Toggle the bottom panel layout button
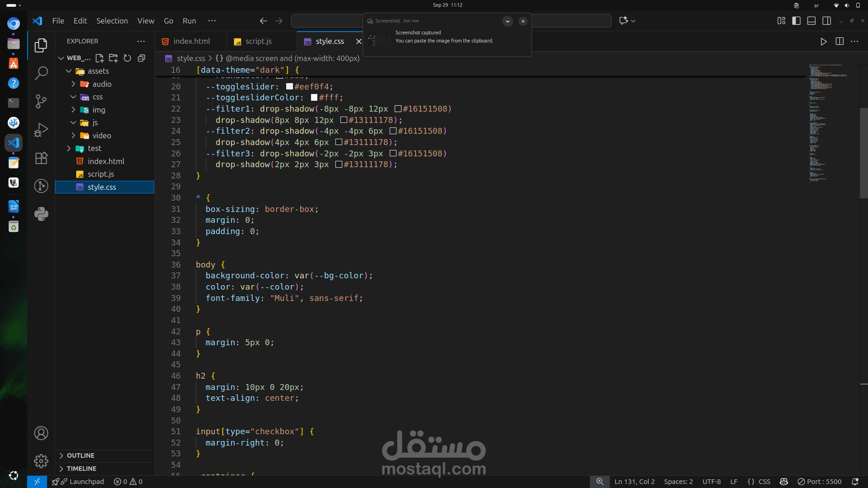 coord(811,21)
